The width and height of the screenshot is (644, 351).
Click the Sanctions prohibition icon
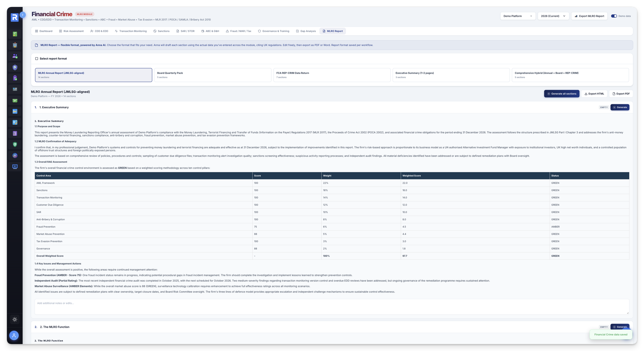pos(155,31)
